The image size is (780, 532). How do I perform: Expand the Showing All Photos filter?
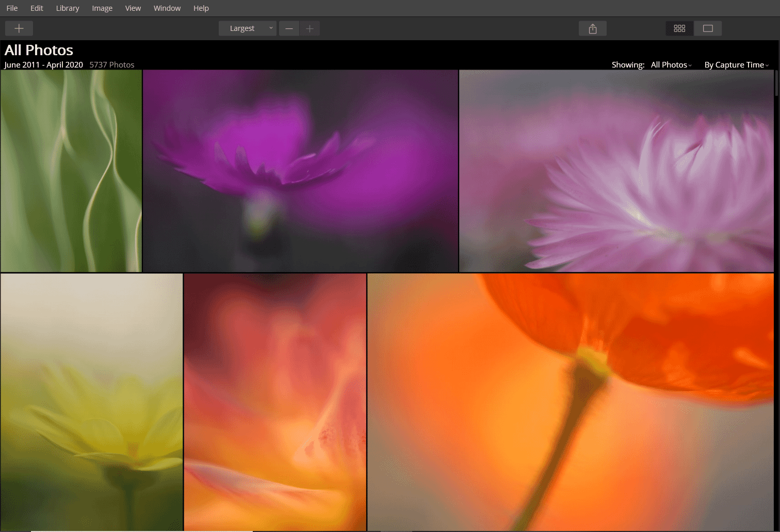(x=671, y=65)
